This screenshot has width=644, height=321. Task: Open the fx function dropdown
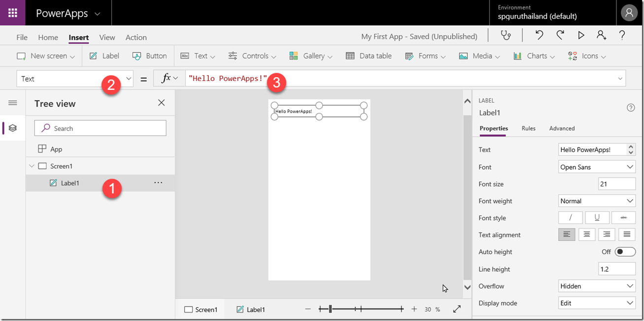coord(169,78)
